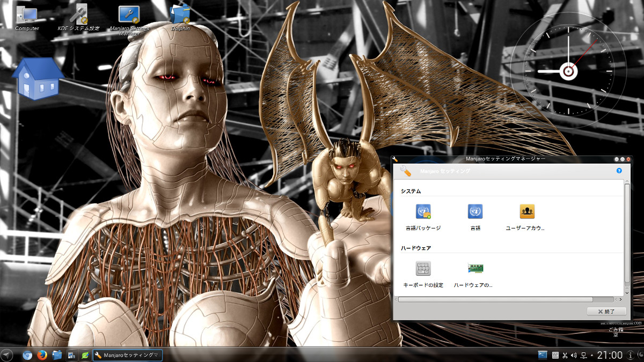
Task: Expand hidden system tray icons arrow
Action: 592,355
